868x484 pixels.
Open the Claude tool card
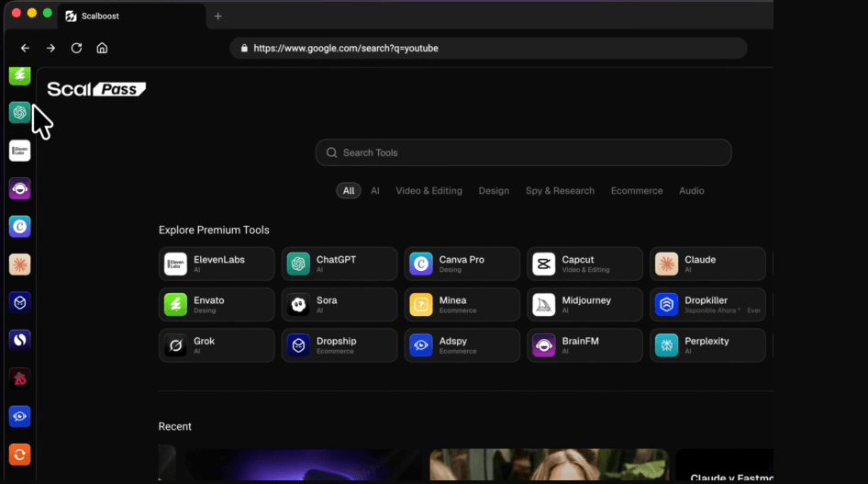tap(707, 265)
